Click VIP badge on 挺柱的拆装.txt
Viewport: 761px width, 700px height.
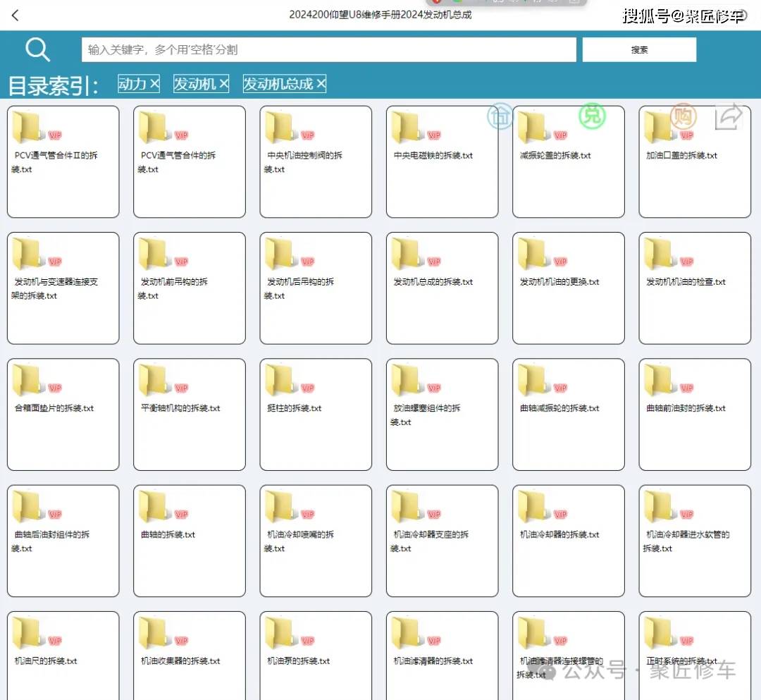308,388
